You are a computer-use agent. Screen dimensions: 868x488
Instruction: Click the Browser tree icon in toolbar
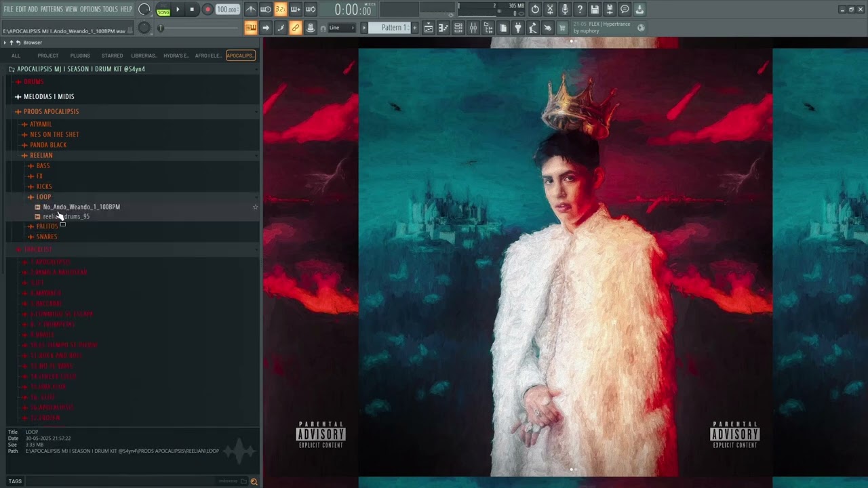coord(488,28)
